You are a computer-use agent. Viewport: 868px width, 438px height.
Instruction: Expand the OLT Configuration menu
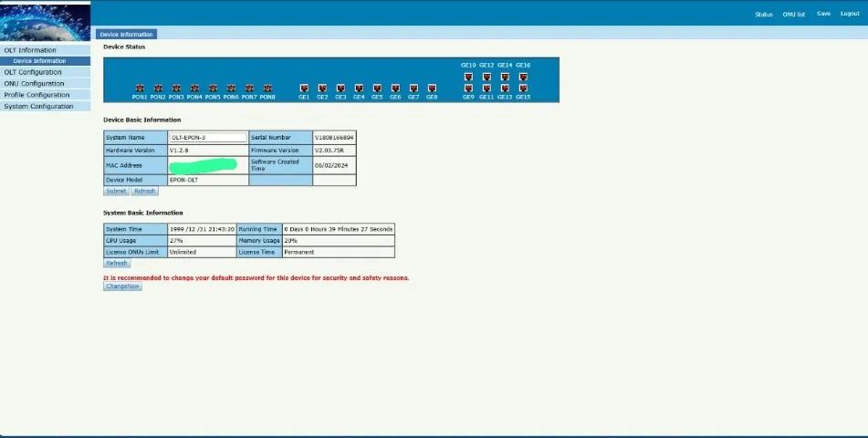tap(33, 72)
